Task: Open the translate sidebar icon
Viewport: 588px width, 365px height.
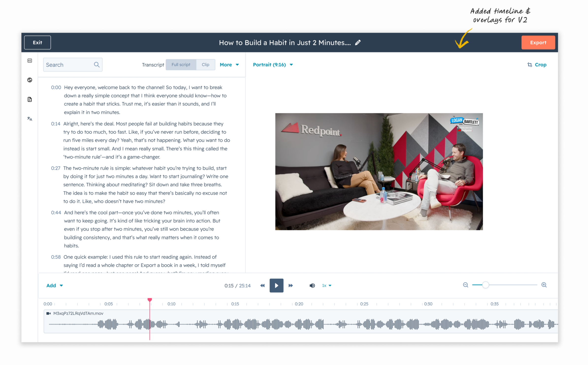Action: [30, 119]
